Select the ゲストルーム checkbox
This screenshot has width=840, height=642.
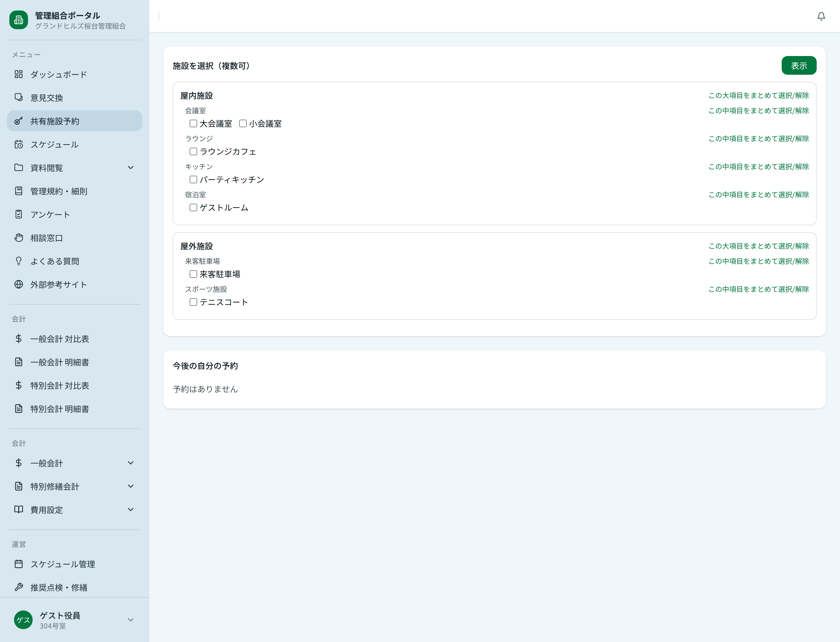click(193, 207)
